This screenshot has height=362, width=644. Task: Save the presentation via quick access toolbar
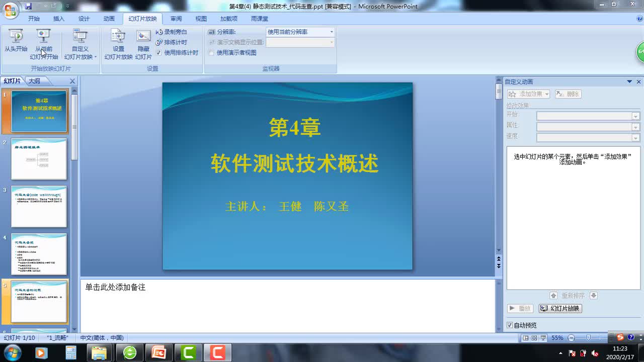29,6
